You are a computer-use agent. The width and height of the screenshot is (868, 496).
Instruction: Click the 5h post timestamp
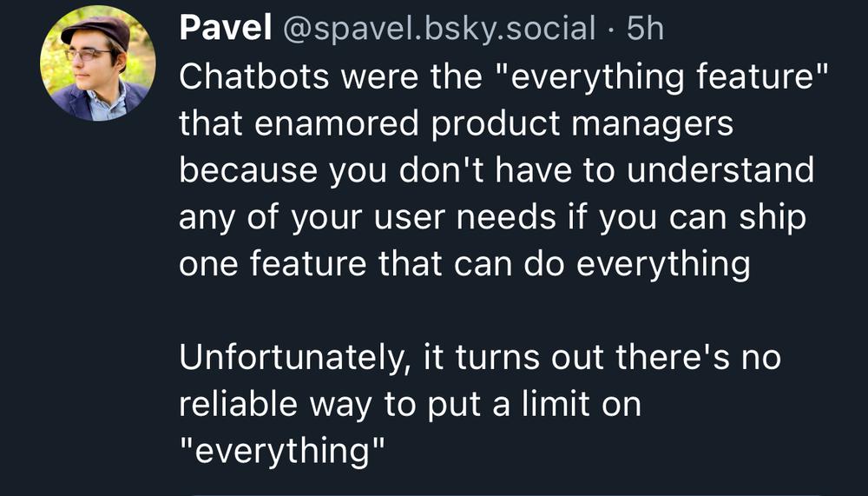click(645, 29)
